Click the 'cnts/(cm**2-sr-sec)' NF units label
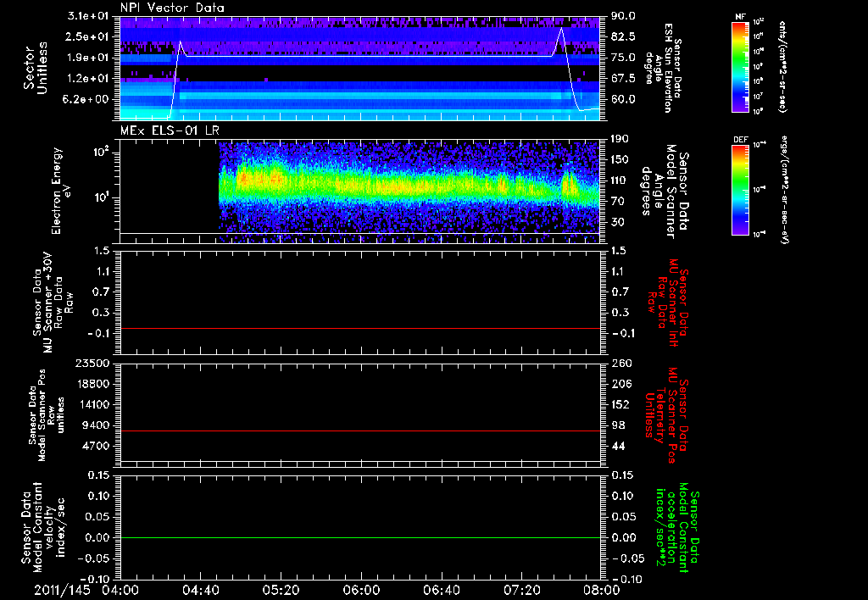The width and height of the screenshot is (868, 600). point(782,67)
